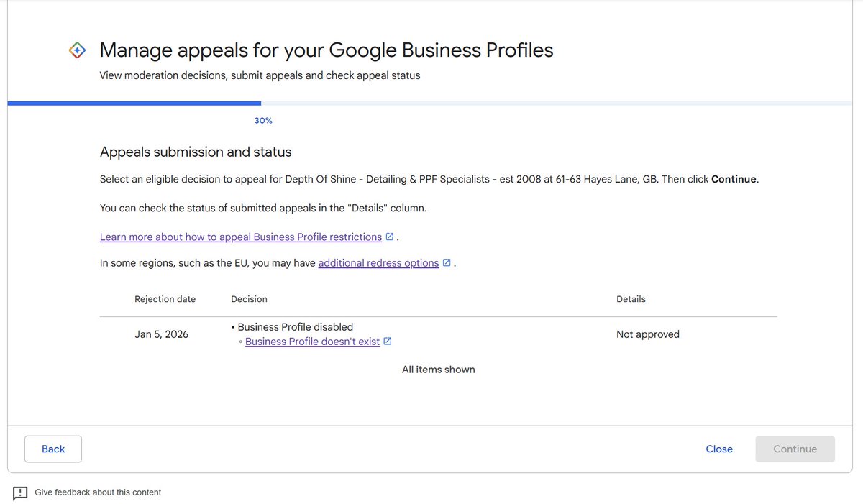Click the greyed-out Continue button
Image resolution: width=863 pixels, height=504 pixels.
coord(795,449)
